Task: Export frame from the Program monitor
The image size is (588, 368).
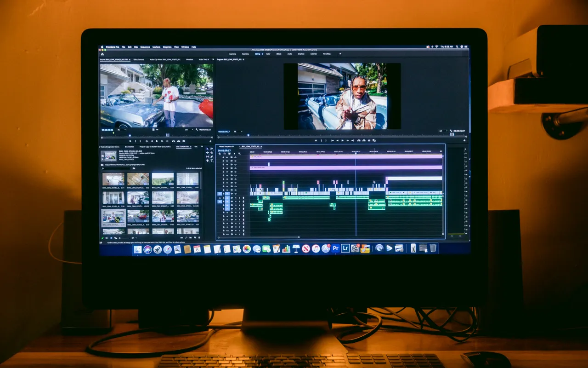Action: [369, 140]
